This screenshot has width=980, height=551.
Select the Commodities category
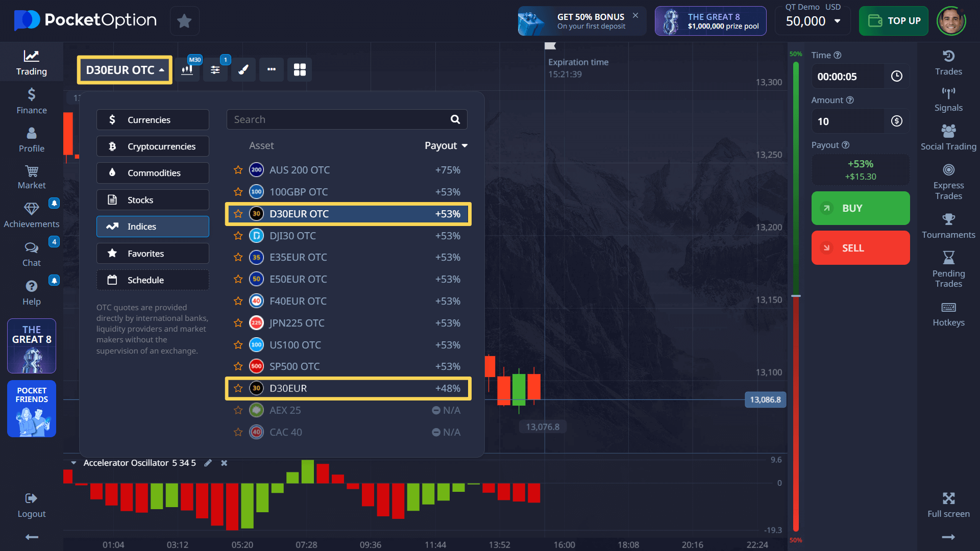click(x=153, y=173)
